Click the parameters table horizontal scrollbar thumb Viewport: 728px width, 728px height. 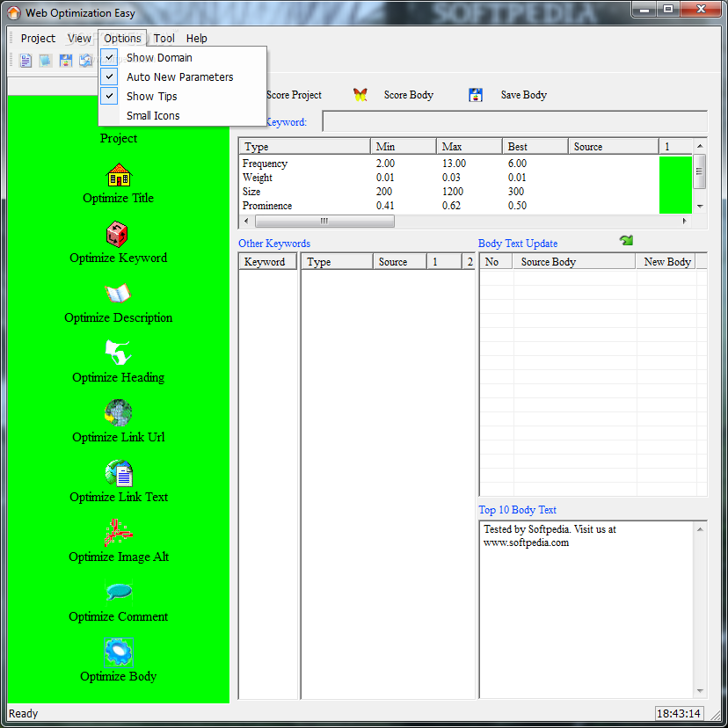tap(324, 221)
